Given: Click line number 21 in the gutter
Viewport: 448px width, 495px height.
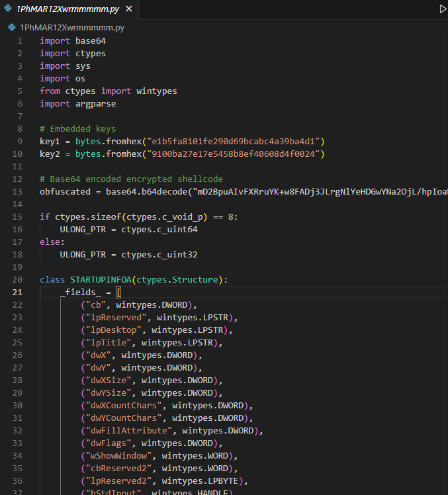Looking at the screenshot, I should pyautogui.click(x=17, y=292).
